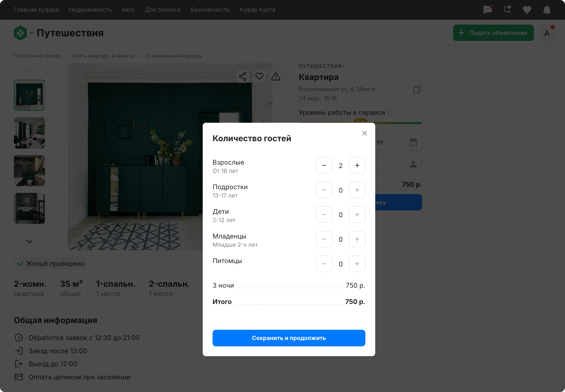Screen dimensions: 565x392
Task: Report the listing with warning icon
Action: pyautogui.click(x=276, y=76)
